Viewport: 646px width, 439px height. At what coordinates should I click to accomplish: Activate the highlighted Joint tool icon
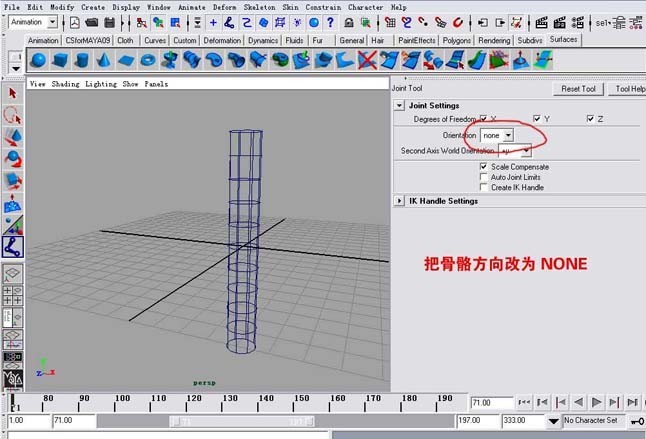pos(13,246)
